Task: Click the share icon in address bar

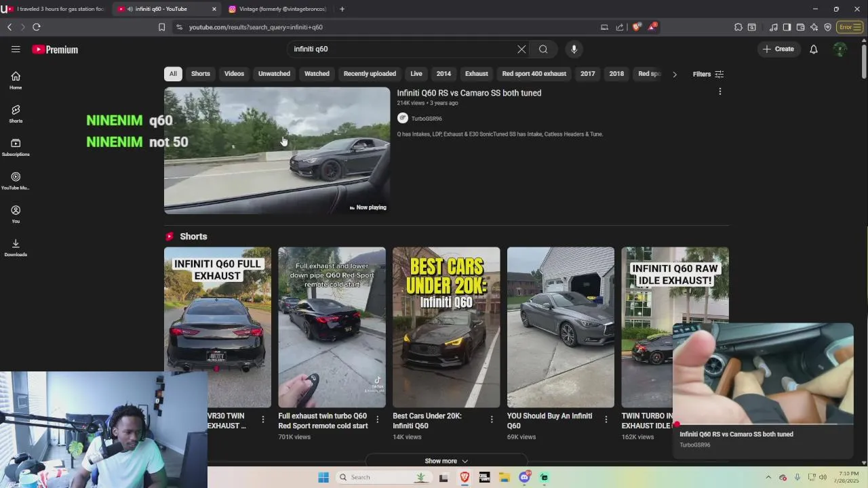Action: pyautogui.click(x=619, y=27)
